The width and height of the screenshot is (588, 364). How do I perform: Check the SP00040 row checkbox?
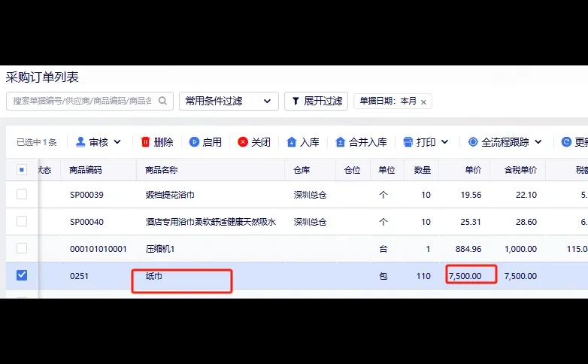[22, 221]
